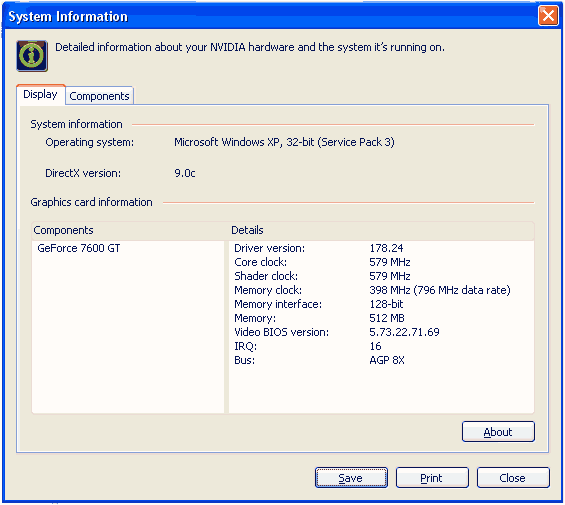Click the Shader clock label
The height and width of the screenshot is (505, 565).
pyautogui.click(x=266, y=276)
